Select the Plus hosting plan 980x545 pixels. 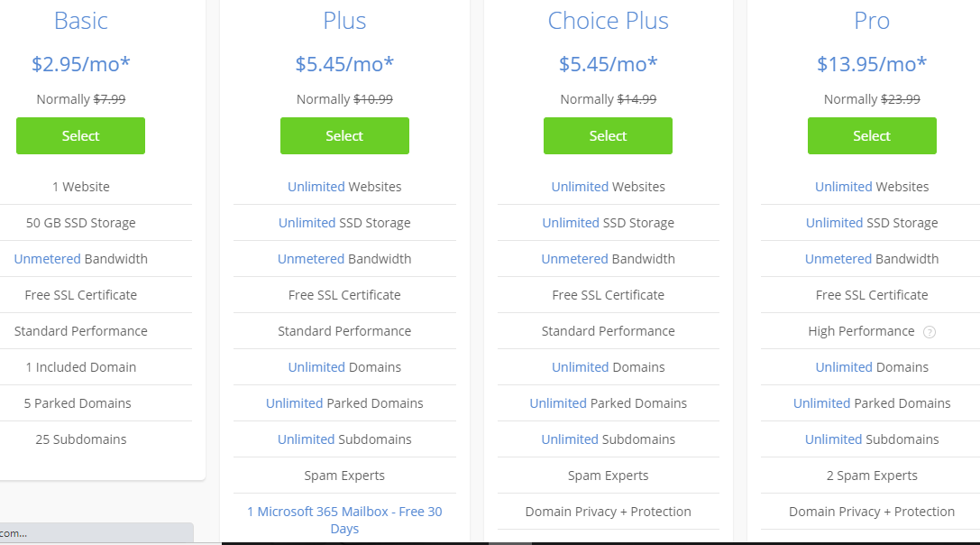(344, 135)
